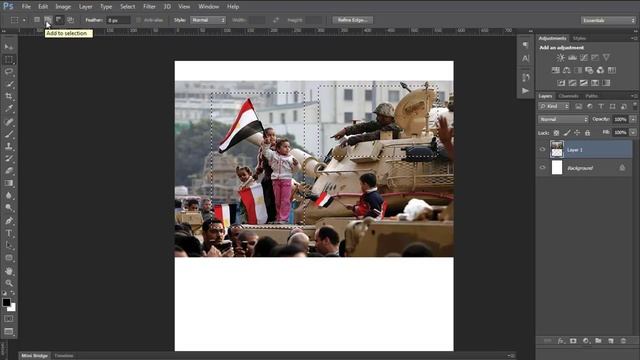This screenshot has width=640, height=360.
Task: Toggle Edit in Quick Mask Mode
Action: pos(9,319)
